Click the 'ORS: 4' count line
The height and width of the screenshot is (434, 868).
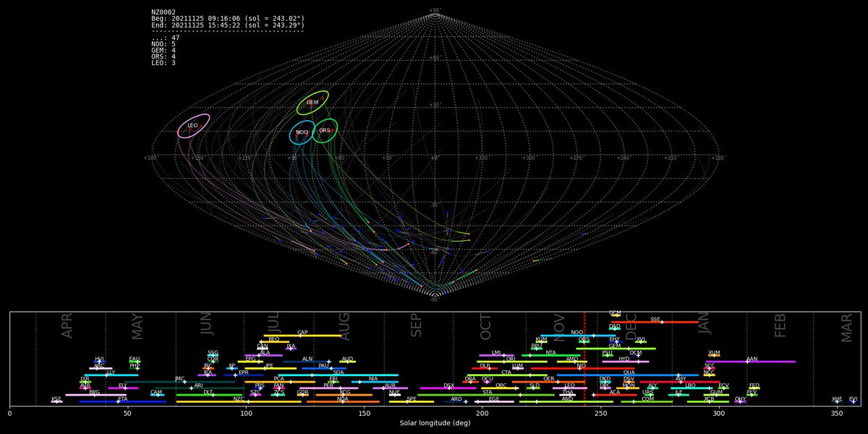163,56
